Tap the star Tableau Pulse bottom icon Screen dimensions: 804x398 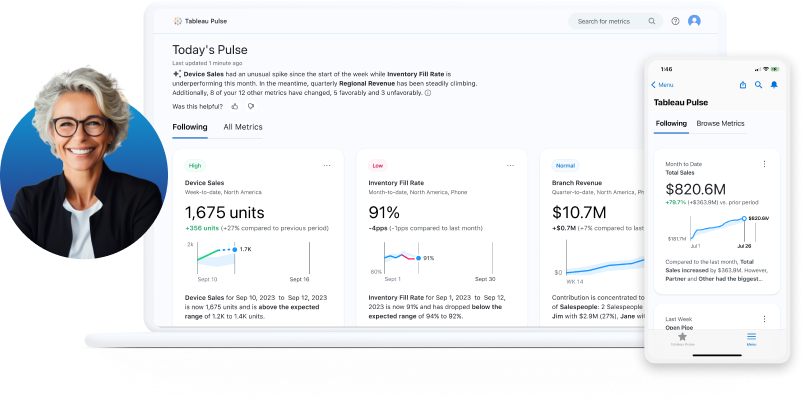tap(682, 337)
